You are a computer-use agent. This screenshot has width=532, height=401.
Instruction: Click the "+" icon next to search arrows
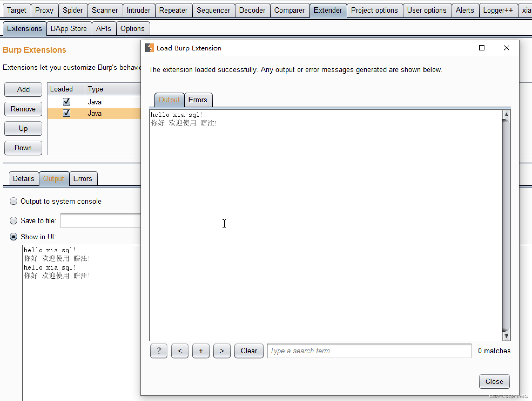coord(201,351)
